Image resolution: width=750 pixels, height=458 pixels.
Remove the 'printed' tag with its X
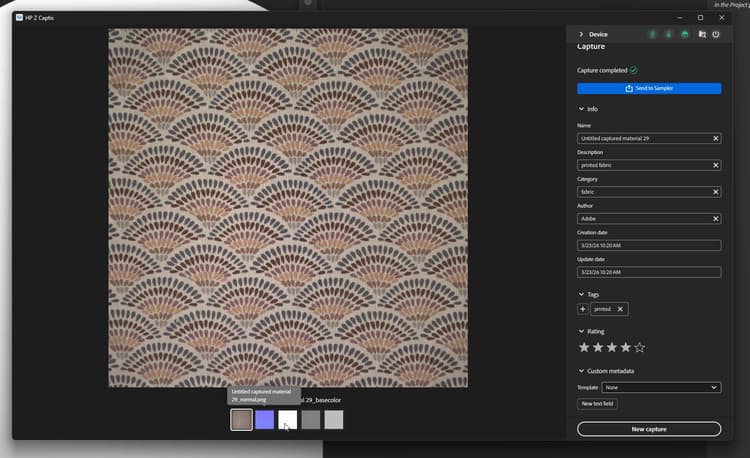(x=620, y=309)
